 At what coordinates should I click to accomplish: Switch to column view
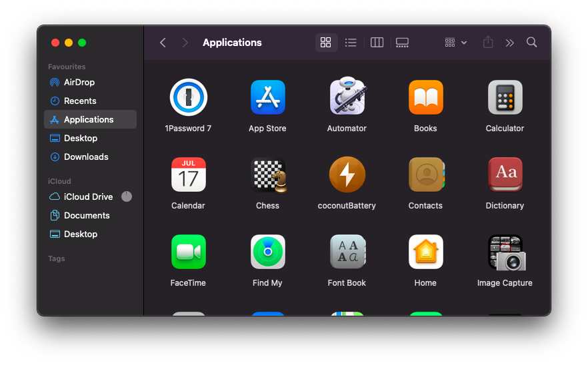(x=377, y=43)
